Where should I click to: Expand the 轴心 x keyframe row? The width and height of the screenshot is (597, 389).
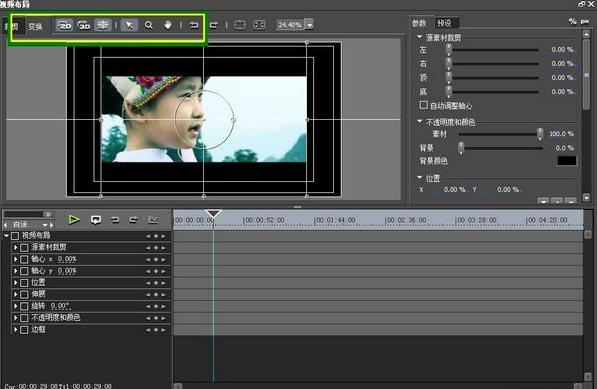coord(16,259)
